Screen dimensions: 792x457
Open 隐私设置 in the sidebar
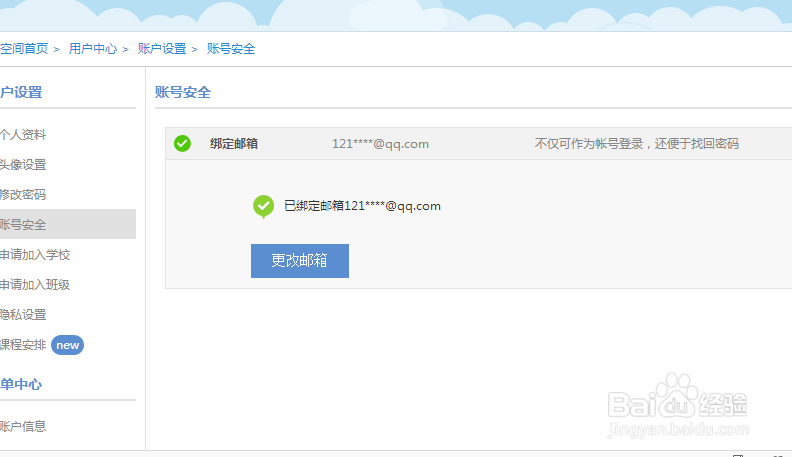[23, 315]
